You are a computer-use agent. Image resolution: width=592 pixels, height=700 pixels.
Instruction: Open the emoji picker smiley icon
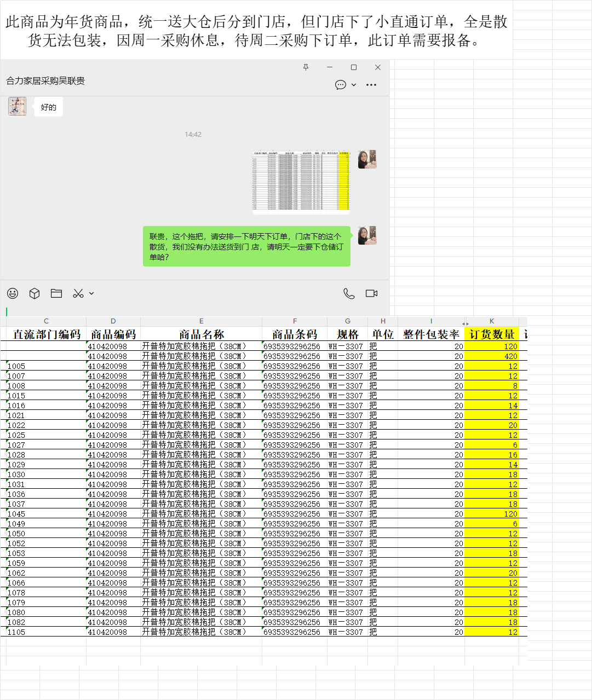click(13, 293)
